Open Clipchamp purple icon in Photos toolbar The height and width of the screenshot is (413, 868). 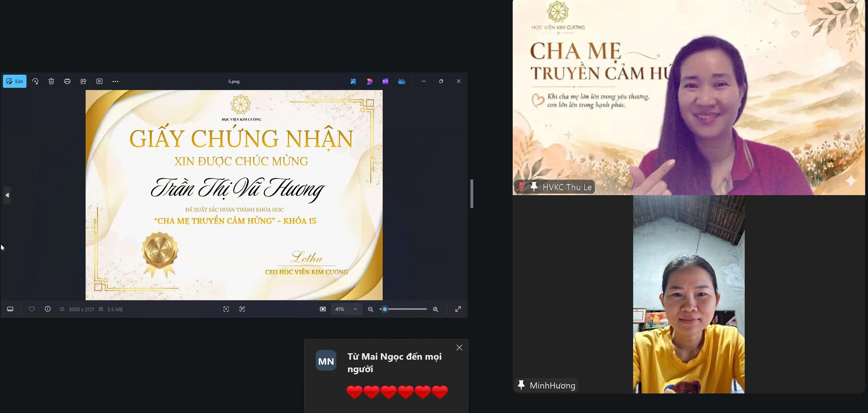click(x=386, y=81)
